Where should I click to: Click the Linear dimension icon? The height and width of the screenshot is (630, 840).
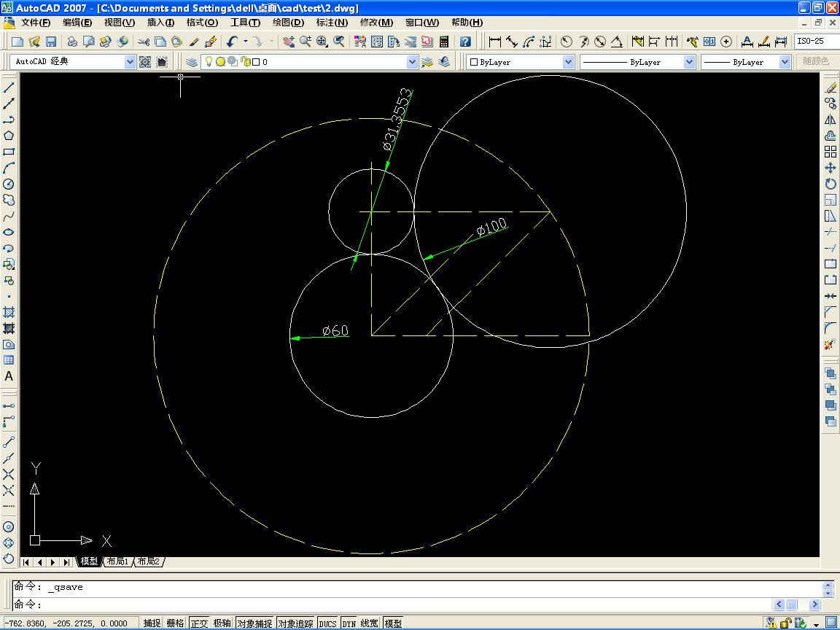pos(495,42)
